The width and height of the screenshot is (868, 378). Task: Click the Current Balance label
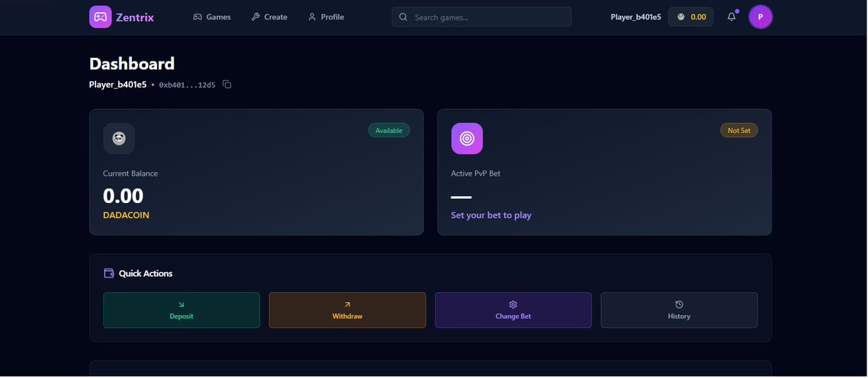[130, 173]
